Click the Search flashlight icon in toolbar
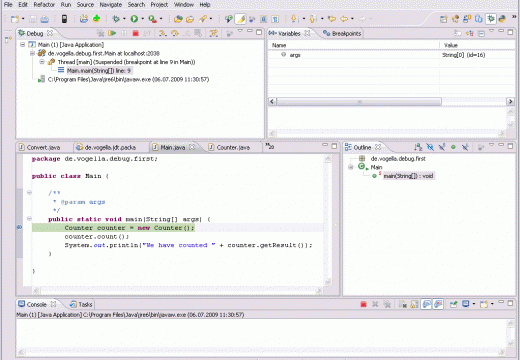 click(x=202, y=19)
